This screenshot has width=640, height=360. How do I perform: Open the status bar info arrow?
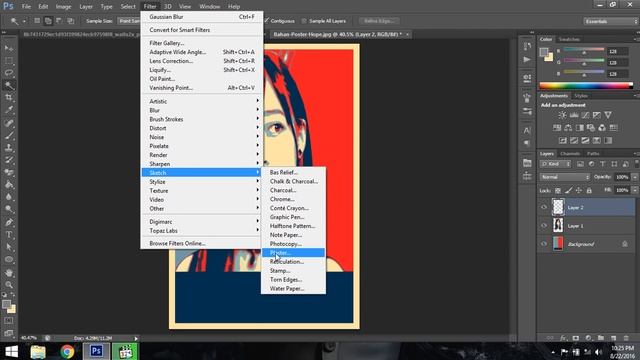[136, 338]
